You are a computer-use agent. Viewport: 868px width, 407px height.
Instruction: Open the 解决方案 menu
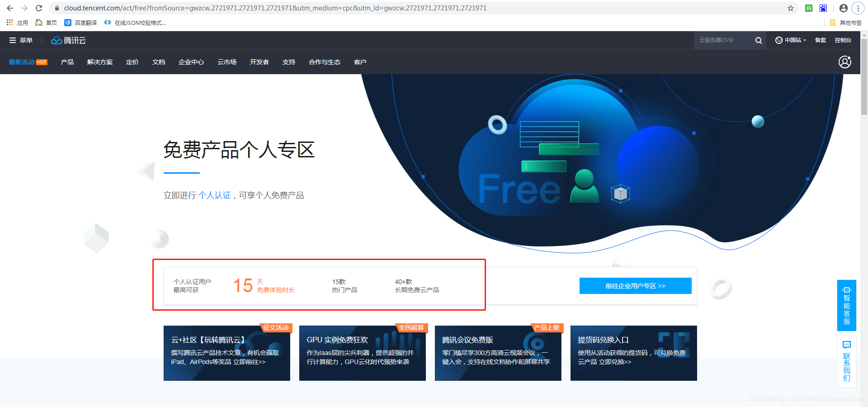(100, 62)
